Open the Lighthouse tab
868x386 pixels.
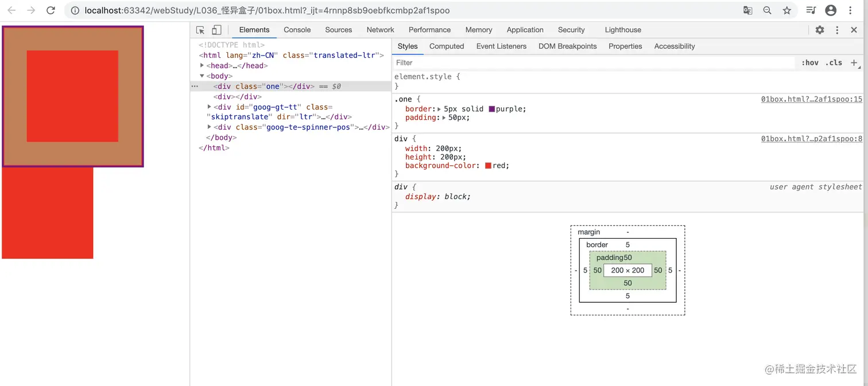(x=623, y=30)
